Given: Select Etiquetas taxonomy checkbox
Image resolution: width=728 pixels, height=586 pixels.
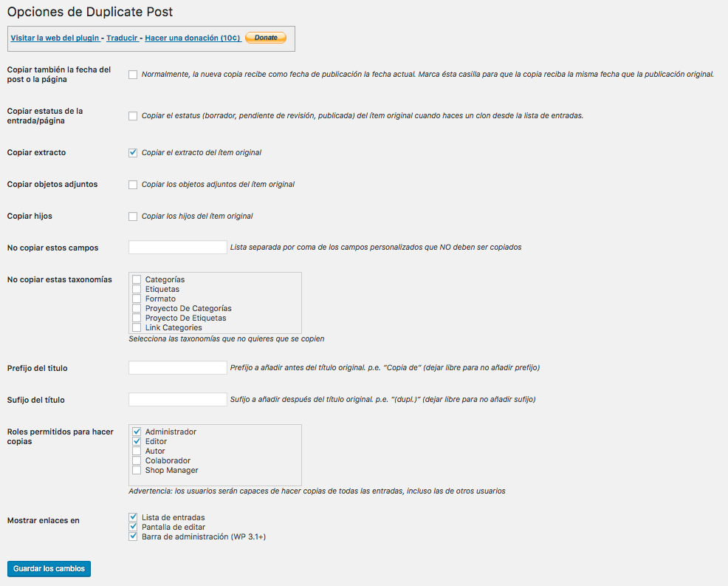Looking at the screenshot, I should pos(137,289).
